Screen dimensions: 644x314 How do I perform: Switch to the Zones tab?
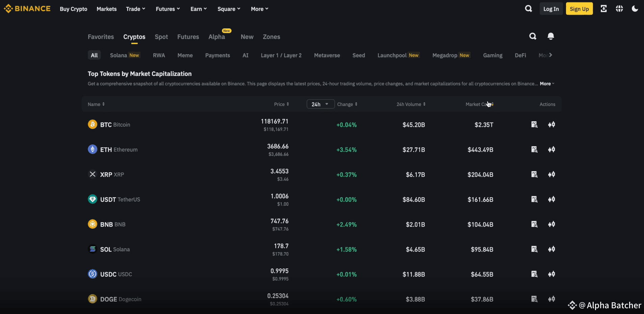[x=272, y=37]
